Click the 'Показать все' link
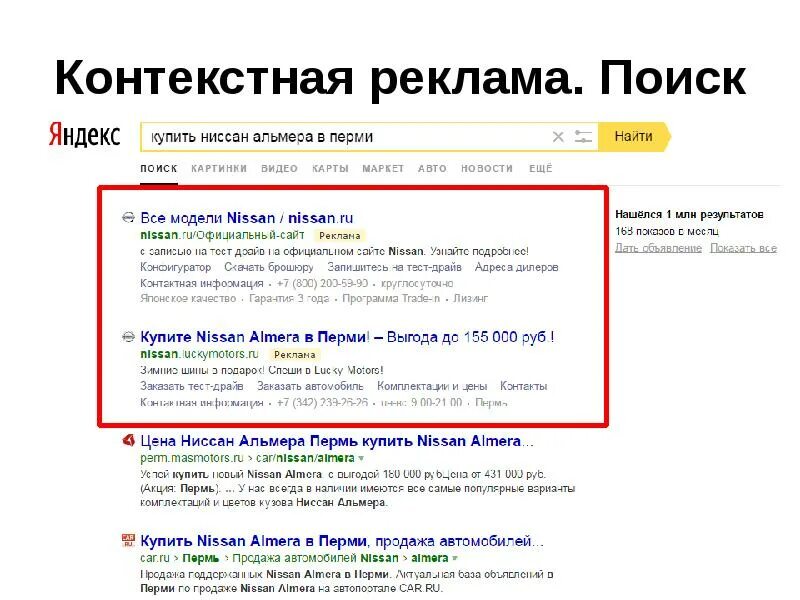The height and width of the screenshot is (600, 800). point(743,248)
